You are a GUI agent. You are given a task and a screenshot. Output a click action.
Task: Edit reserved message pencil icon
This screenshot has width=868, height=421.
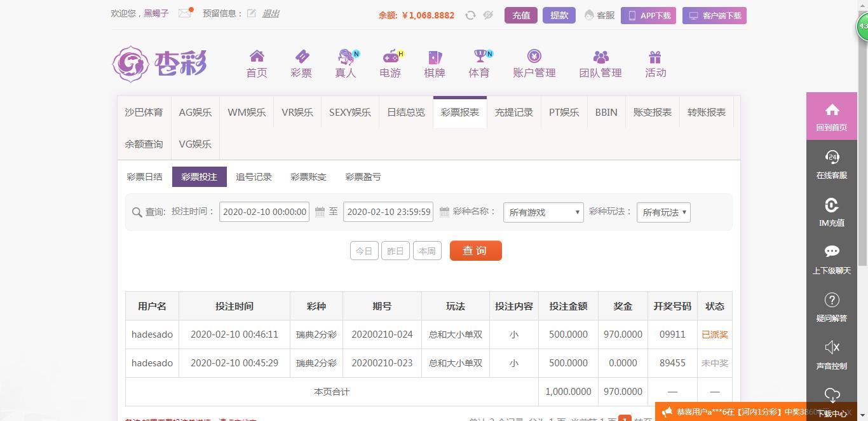tap(252, 13)
